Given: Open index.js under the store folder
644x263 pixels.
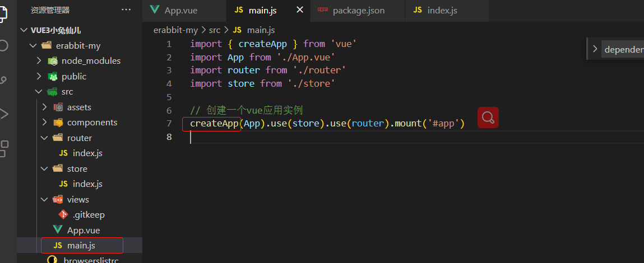Looking at the screenshot, I should pyautogui.click(x=87, y=184).
